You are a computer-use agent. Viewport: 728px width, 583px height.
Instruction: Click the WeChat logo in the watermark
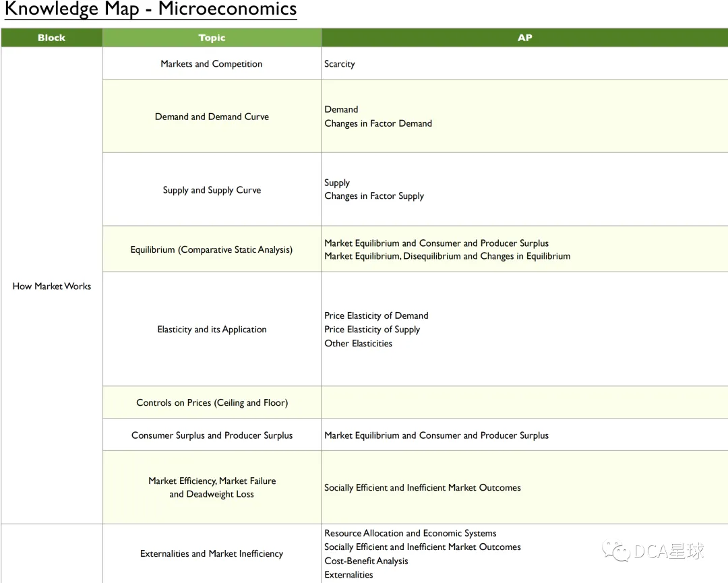click(616, 552)
